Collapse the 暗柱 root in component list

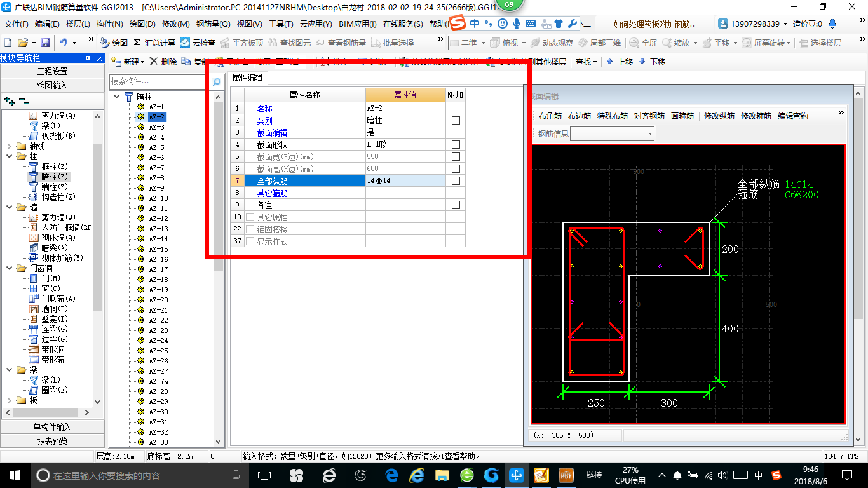click(x=117, y=97)
